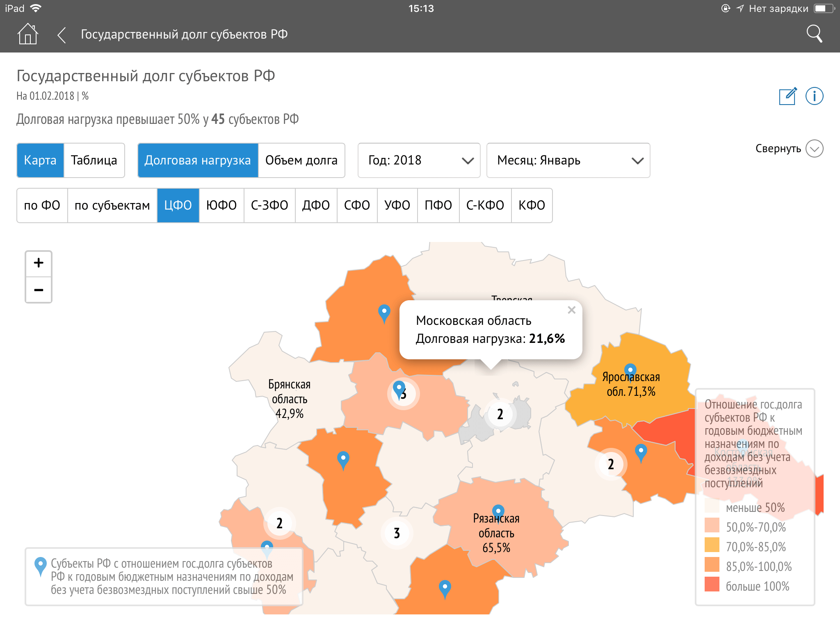This screenshot has width=840, height=630.
Task: Tap the Wi-Fi status icon
Action: pos(36,9)
